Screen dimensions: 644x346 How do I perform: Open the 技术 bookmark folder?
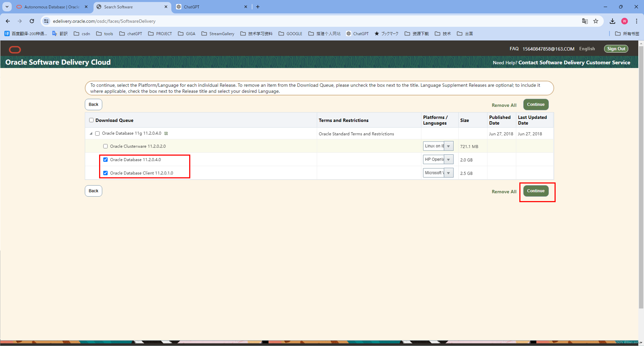tap(443, 33)
